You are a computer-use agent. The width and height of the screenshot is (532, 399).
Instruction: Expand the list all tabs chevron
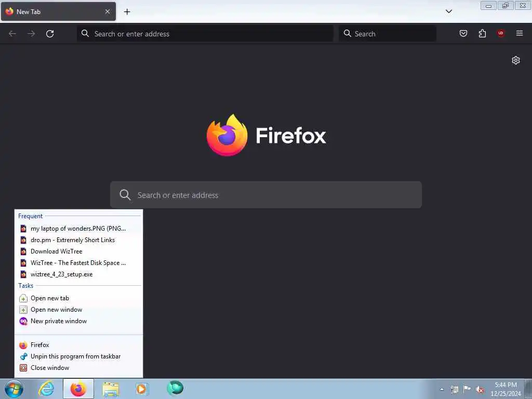(448, 11)
